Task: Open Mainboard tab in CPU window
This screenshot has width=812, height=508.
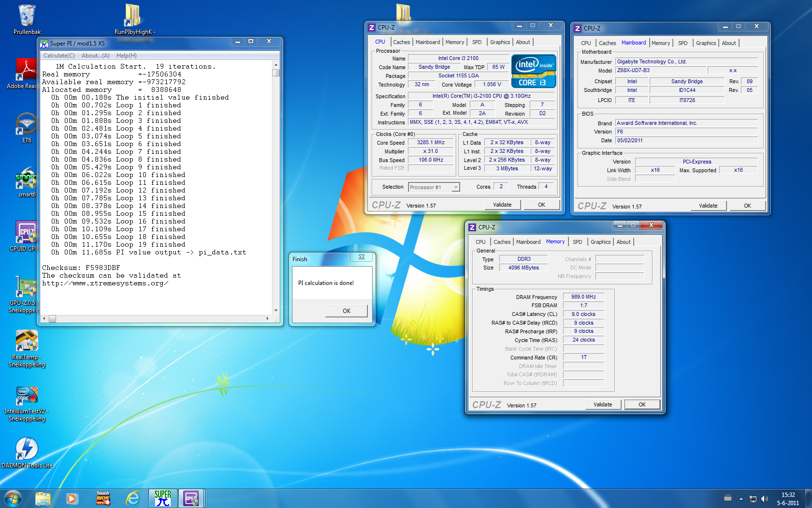Action: [428, 42]
